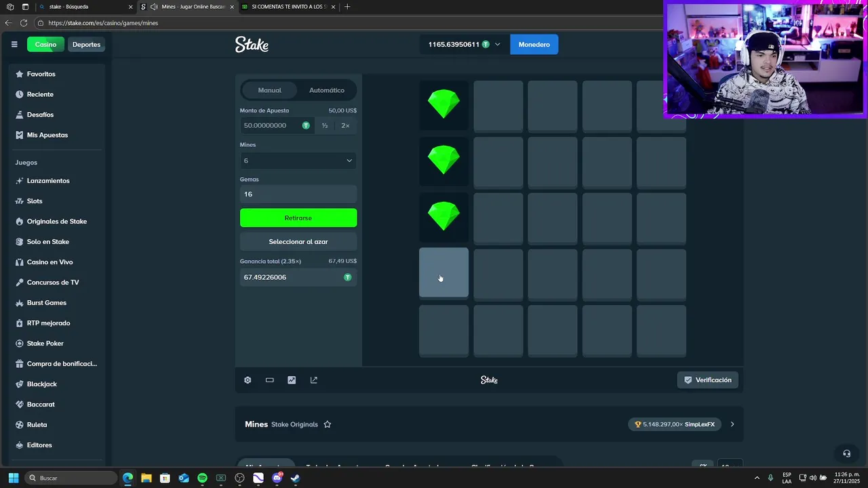Expand the SimpLexFX big win chevron

(732, 424)
